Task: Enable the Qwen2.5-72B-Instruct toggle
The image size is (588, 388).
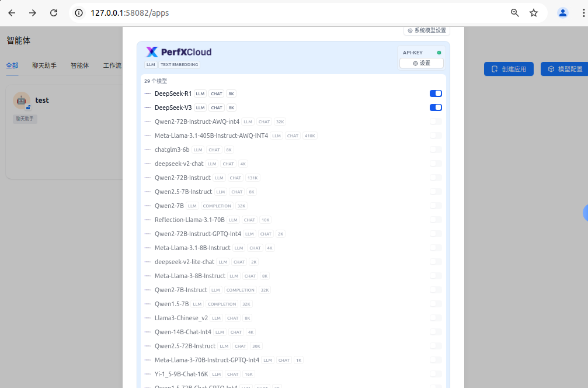Action: point(436,346)
